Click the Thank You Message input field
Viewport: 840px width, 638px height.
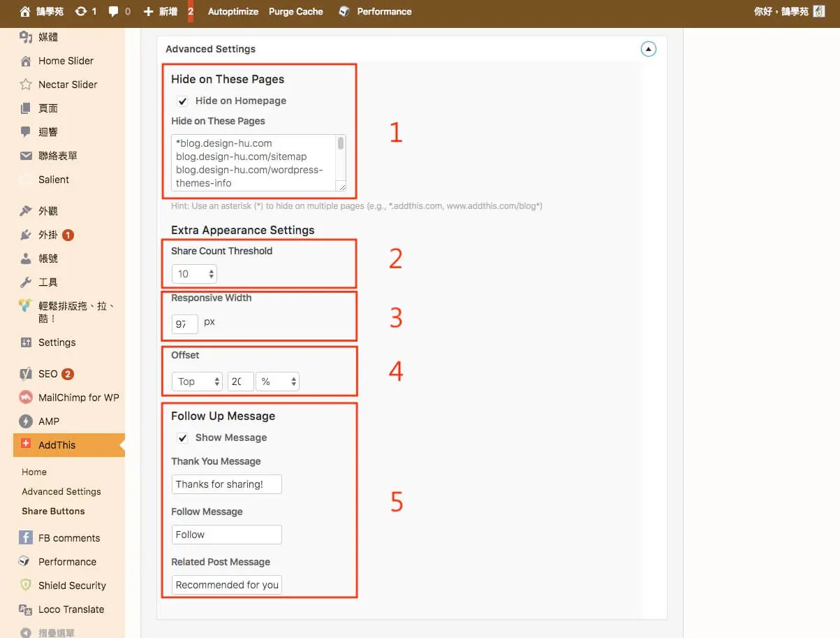(x=227, y=484)
